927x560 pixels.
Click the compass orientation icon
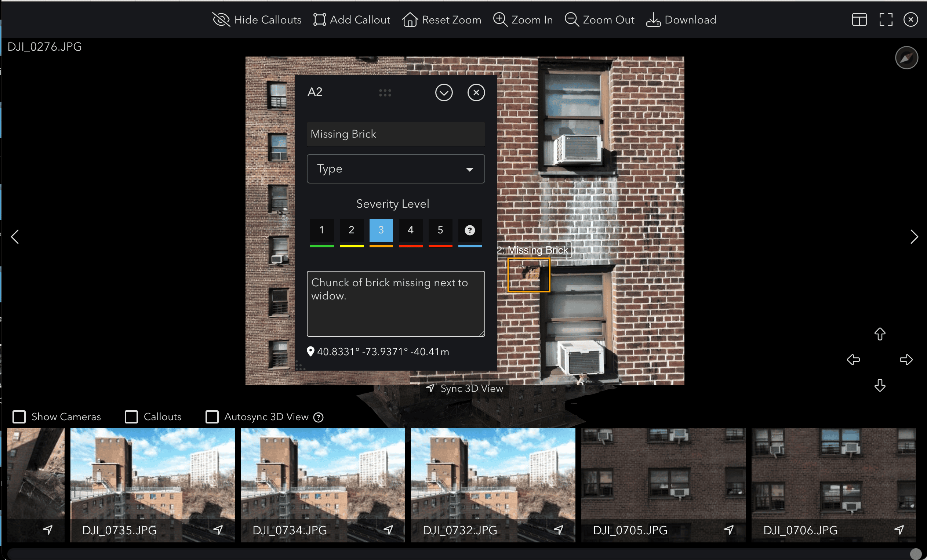point(906,58)
